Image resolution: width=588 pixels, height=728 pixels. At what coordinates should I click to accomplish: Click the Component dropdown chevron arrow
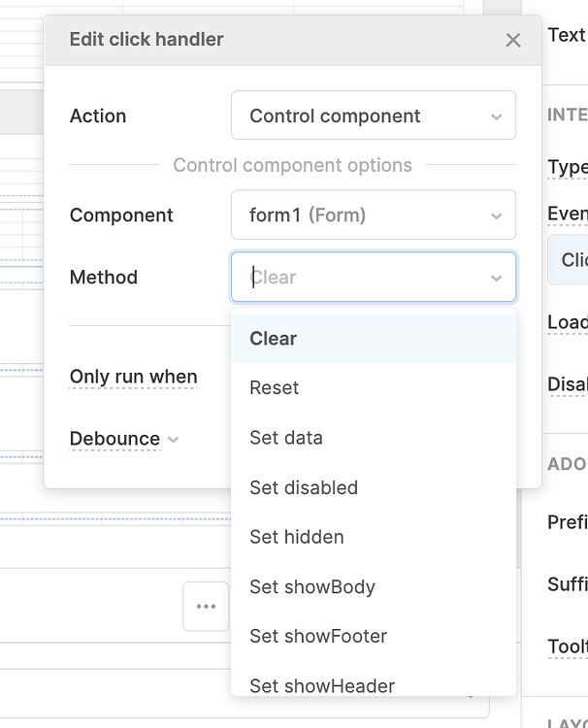point(497,216)
